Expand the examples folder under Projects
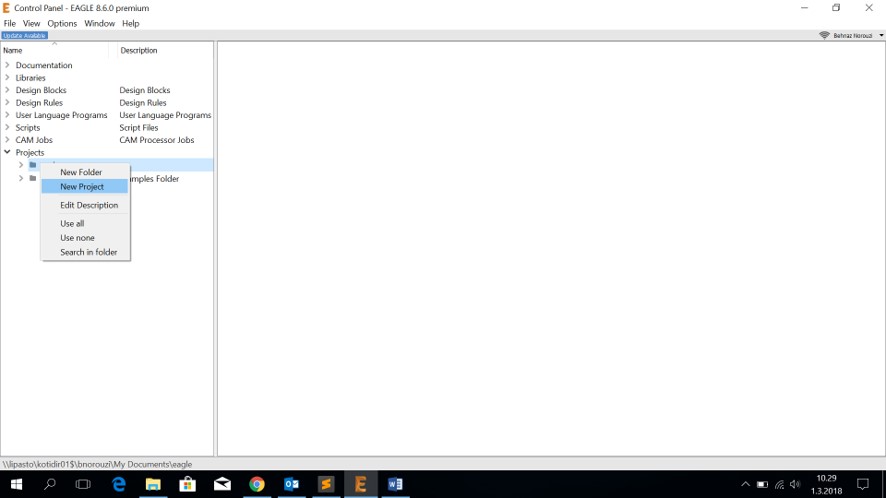The width and height of the screenshot is (886, 498). [21, 178]
